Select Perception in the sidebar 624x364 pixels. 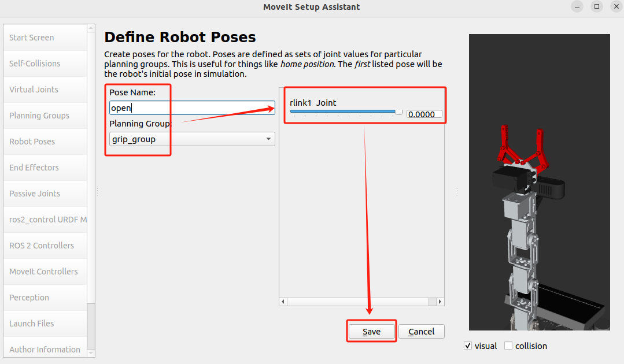click(45, 298)
